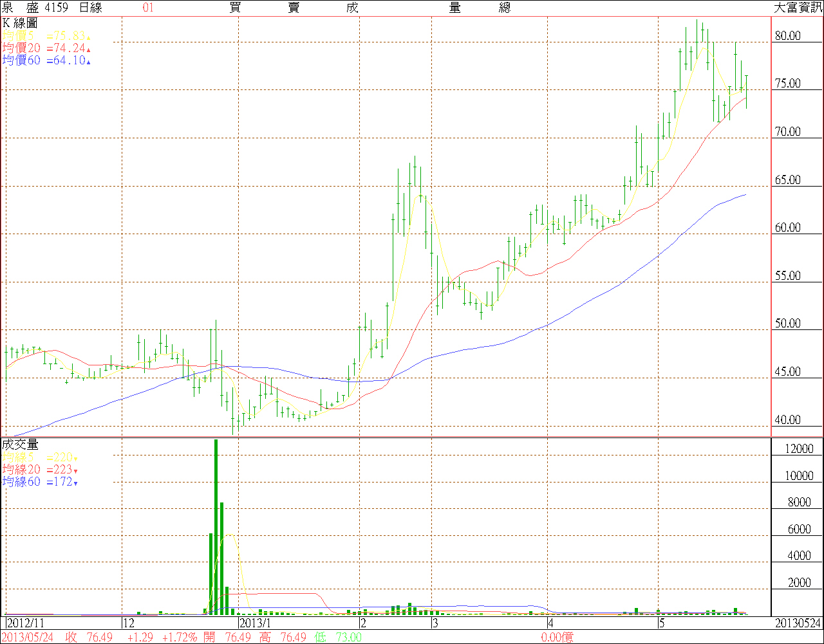Click the tallest green volume bar
The width and height of the screenshot is (824, 644).
[x=216, y=528]
